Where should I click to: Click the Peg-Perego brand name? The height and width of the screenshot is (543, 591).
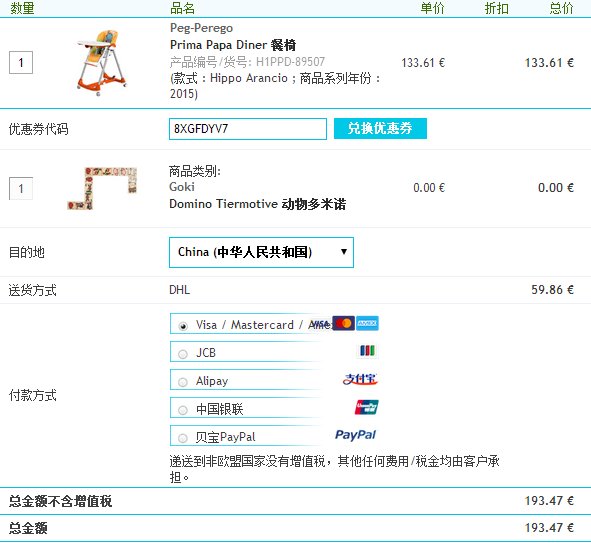tap(201, 28)
